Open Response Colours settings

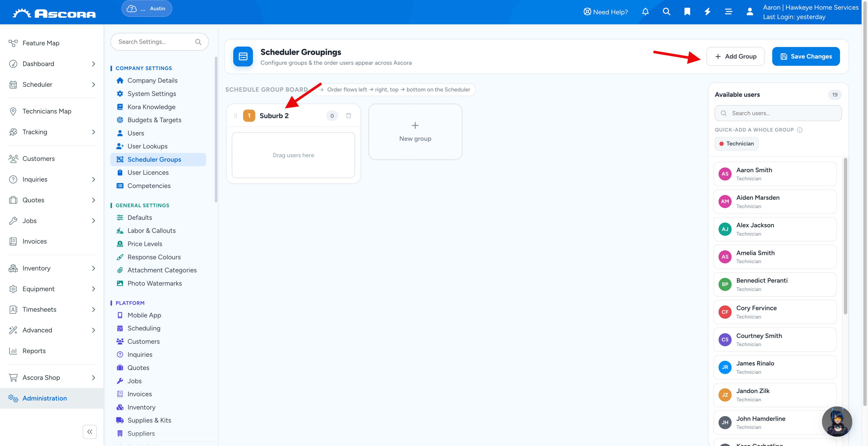[154, 257]
